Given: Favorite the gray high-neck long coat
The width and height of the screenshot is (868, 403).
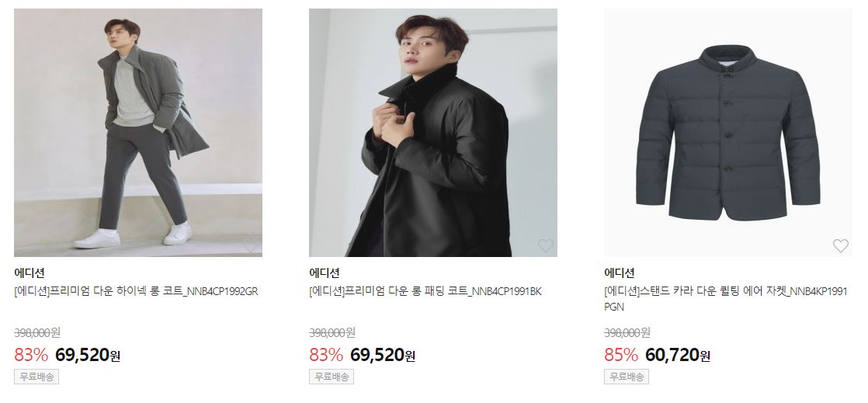Looking at the screenshot, I should pyautogui.click(x=250, y=245).
